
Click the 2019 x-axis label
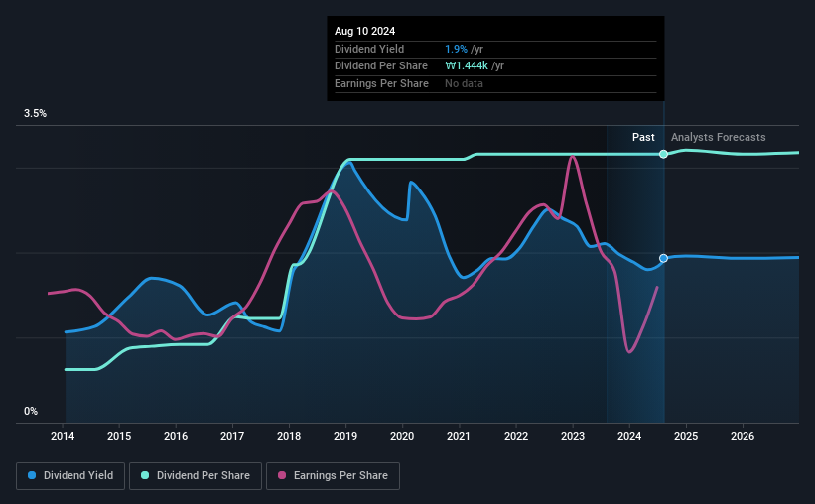[345, 436]
